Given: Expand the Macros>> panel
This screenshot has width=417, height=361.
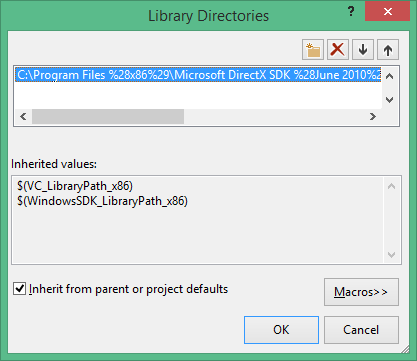Looking at the screenshot, I should pyautogui.click(x=361, y=292).
